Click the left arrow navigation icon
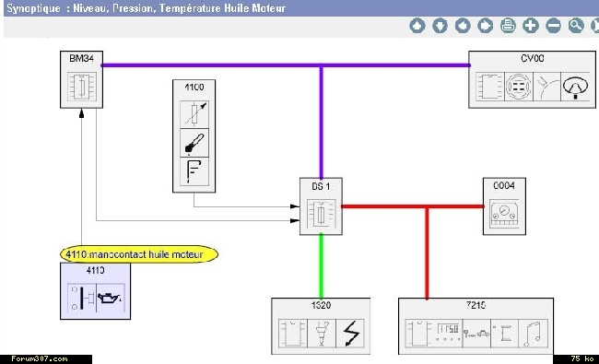This screenshot has width=599, height=364. [x=463, y=26]
